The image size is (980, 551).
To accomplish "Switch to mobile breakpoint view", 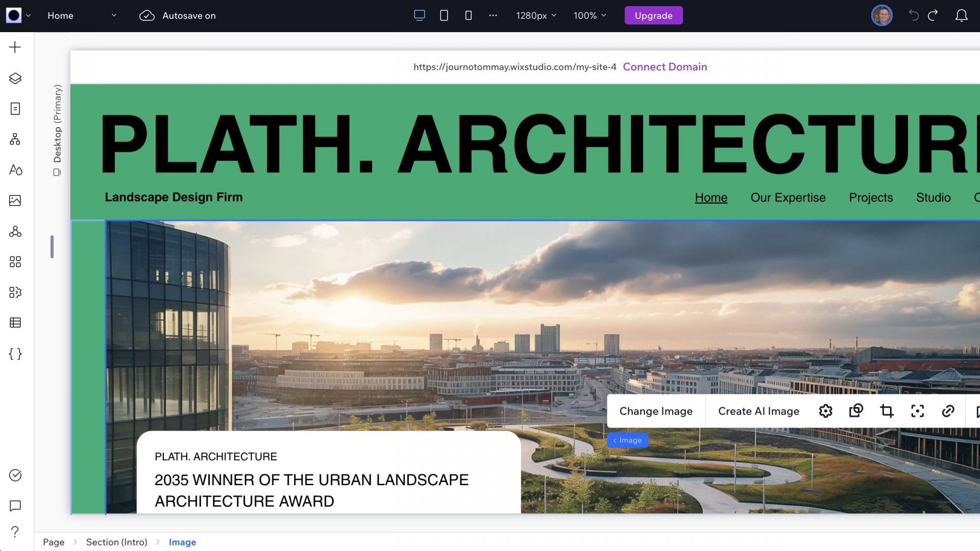I will pyautogui.click(x=469, y=16).
